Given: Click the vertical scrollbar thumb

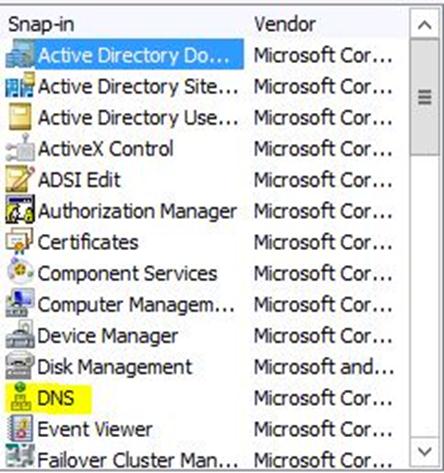Looking at the screenshot, I should [424, 97].
